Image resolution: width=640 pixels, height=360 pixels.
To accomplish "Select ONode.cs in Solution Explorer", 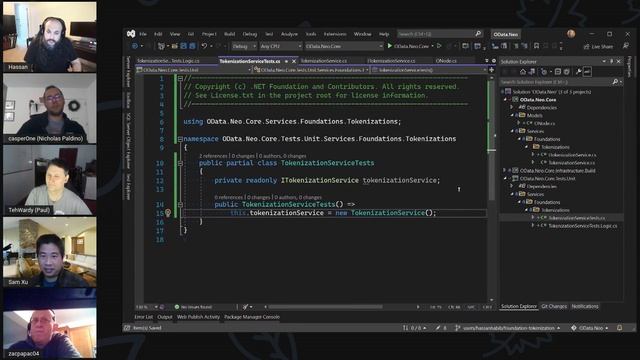I will [x=544, y=123].
